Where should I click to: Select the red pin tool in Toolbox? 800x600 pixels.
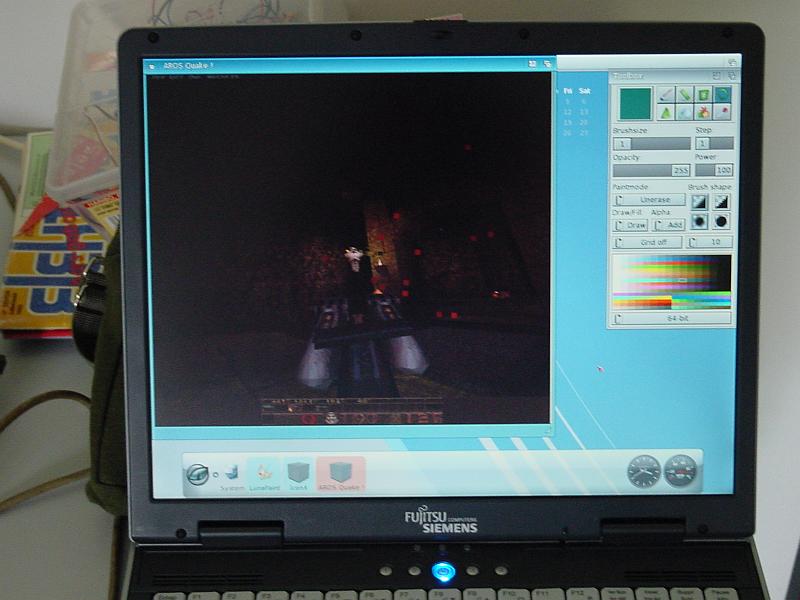pos(722,112)
